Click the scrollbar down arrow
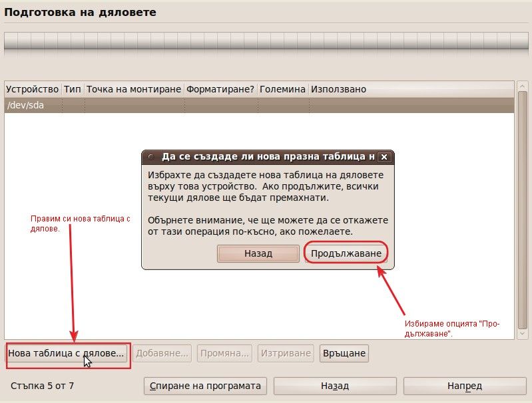 click(x=522, y=334)
